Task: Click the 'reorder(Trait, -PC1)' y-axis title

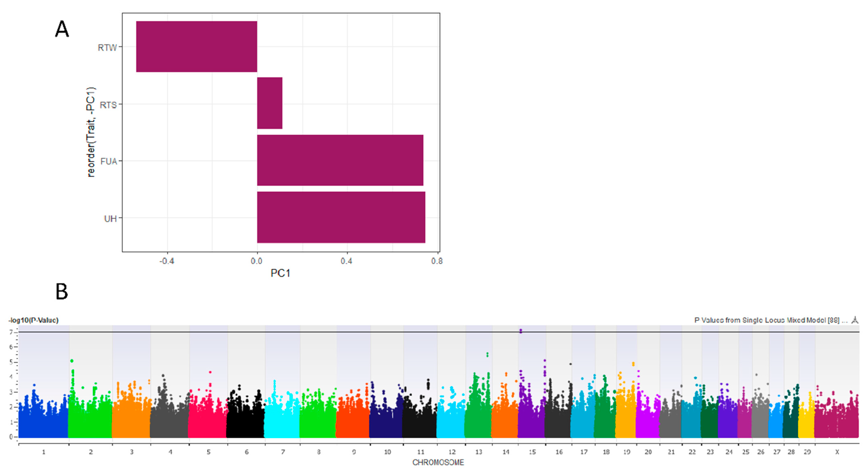Action: coord(91,132)
